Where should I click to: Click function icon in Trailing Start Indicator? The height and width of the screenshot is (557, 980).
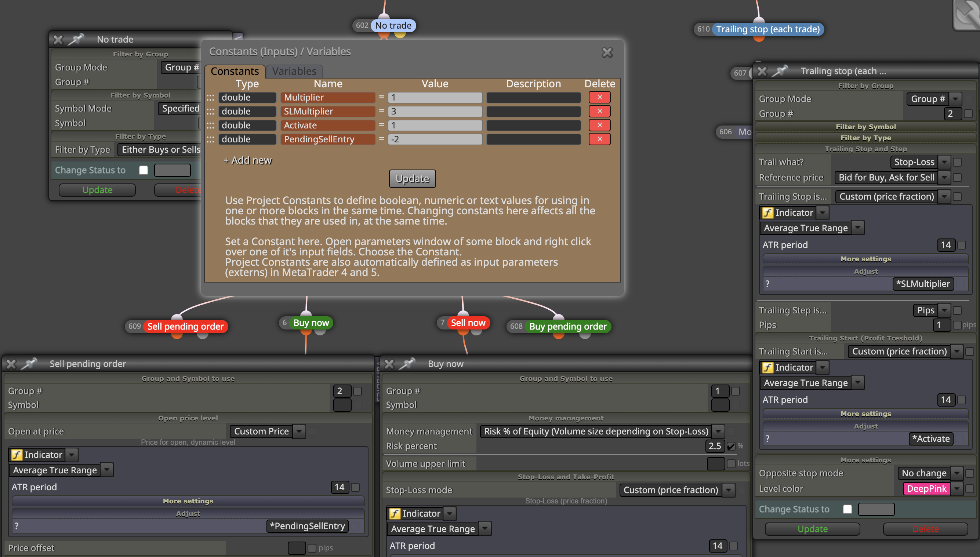(x=767, y=368)
